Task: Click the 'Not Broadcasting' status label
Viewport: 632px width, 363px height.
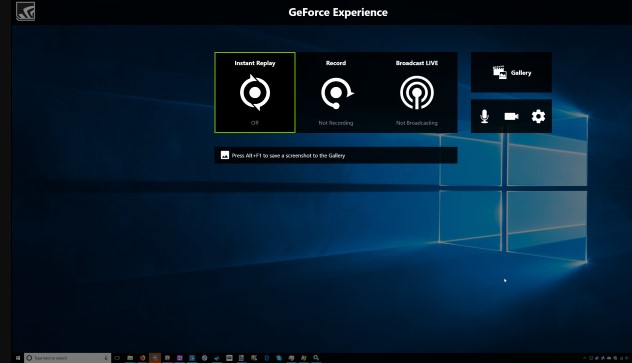Action: tap(417, 123)
